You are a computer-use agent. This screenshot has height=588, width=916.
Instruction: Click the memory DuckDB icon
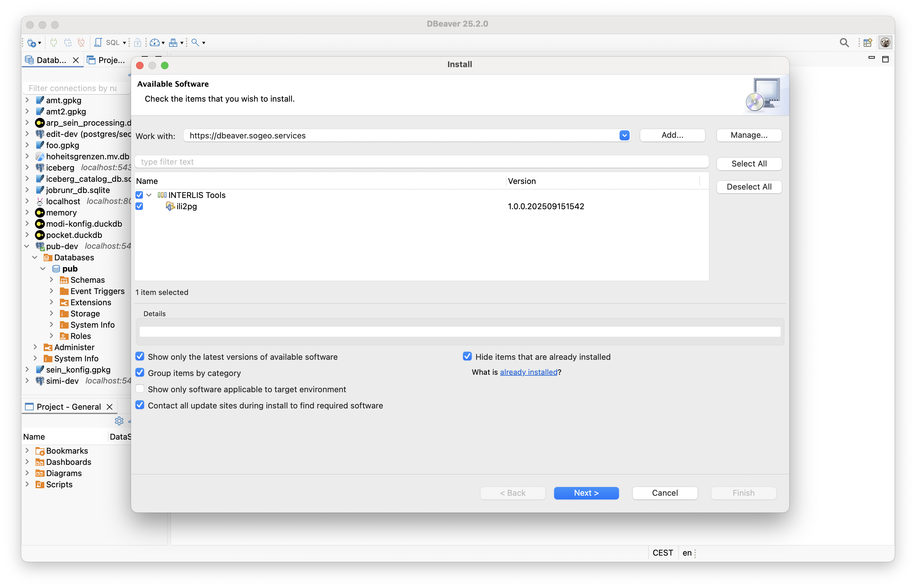point(40,213)
